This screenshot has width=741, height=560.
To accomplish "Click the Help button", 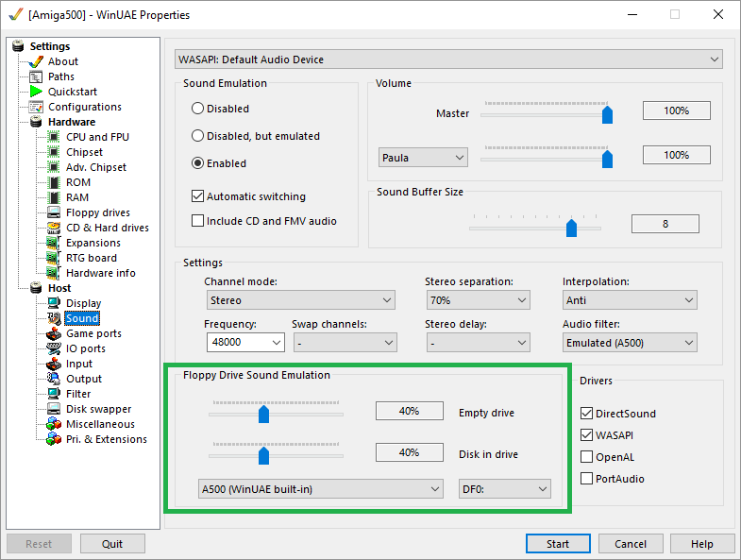I will pyautogui.click(x=701, y=544).
